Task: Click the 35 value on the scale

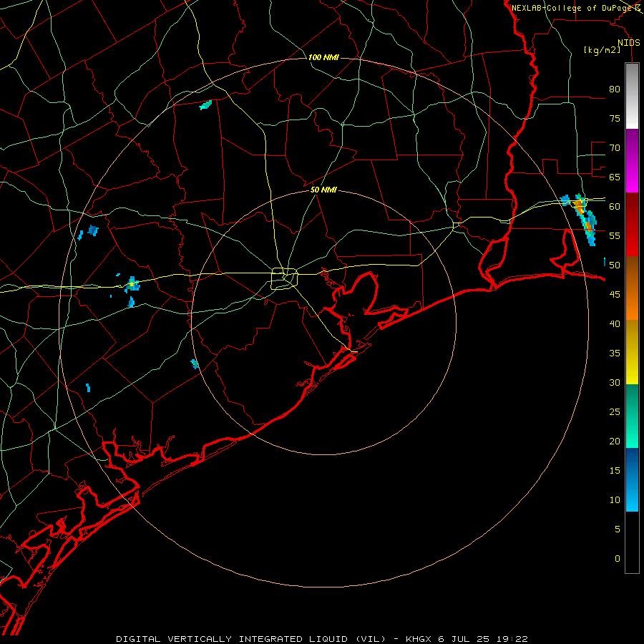Action: pyautogui.click(x=615, y=353)
